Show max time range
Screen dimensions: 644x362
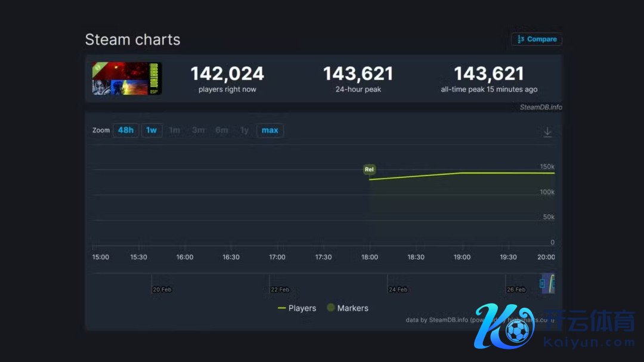(270, 130)
